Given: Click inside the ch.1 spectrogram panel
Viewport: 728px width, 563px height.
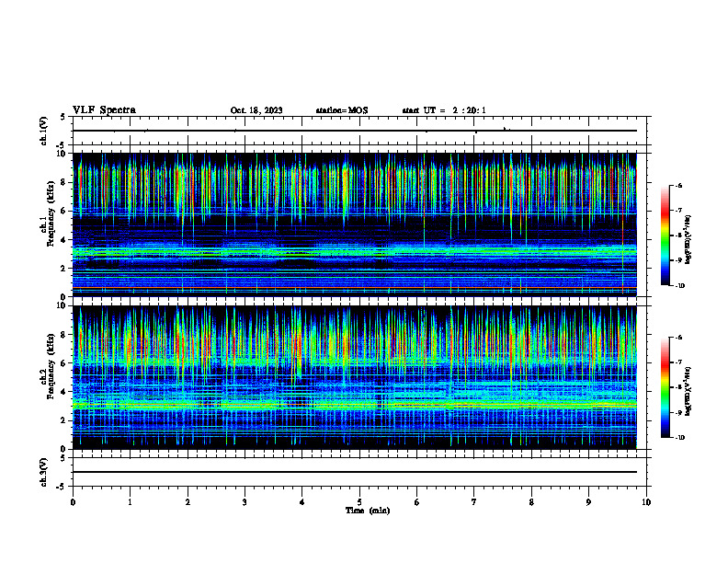Looking at the screenshot, I should [x=355, y=224].
